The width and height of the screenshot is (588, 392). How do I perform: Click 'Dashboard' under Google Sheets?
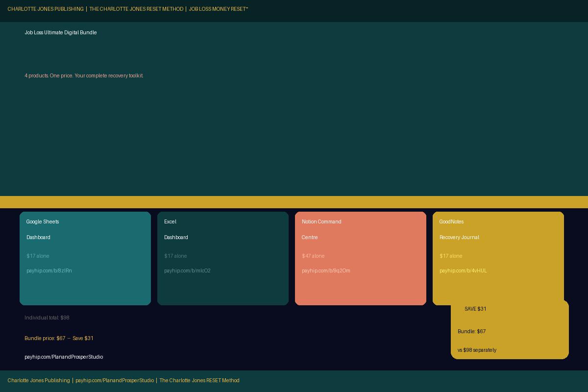coord(38,237)
